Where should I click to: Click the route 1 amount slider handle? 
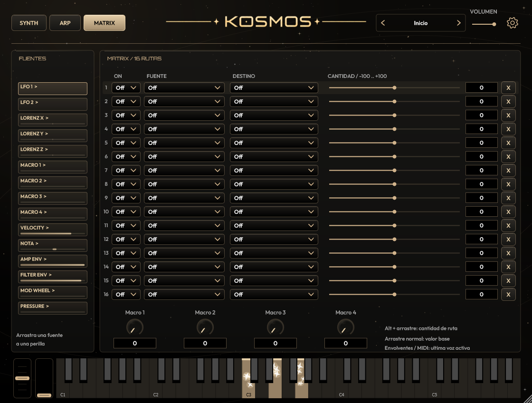click(394, 87)
